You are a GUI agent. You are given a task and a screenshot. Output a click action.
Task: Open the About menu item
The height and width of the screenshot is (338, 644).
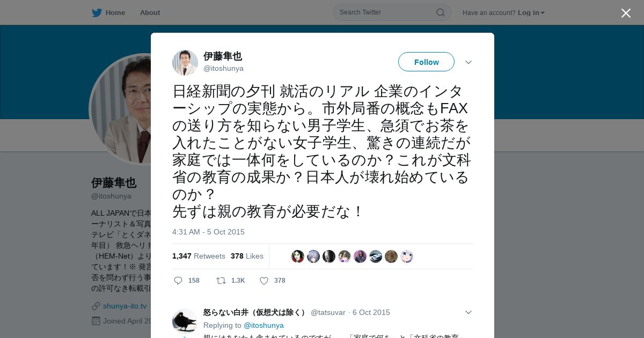click(150, 12)
